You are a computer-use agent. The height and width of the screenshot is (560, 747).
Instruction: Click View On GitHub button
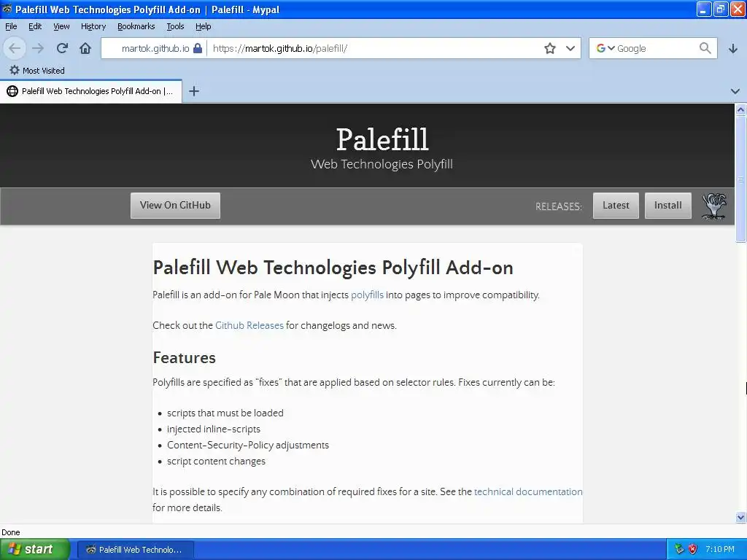(175, 205)
